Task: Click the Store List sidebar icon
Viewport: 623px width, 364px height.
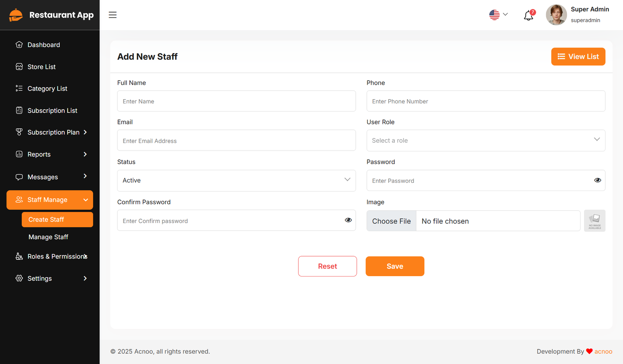Action: tap(19, 67)
